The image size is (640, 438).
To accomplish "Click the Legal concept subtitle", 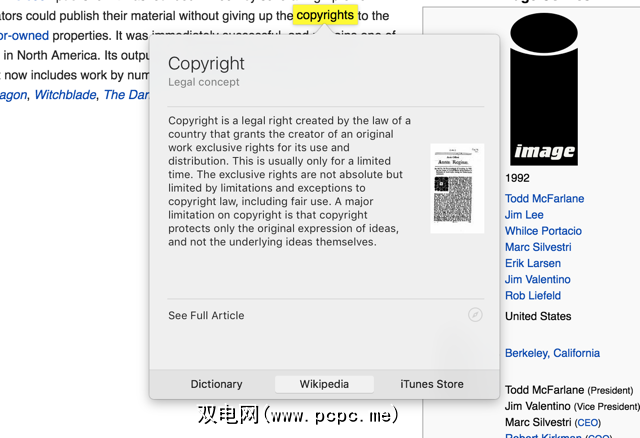I will click(204, 82).
